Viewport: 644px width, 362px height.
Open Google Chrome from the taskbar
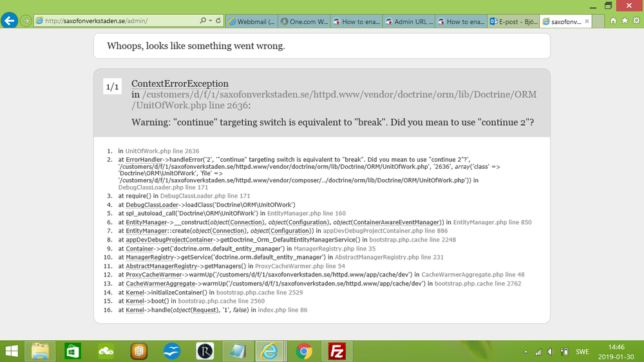pos(304,351)
